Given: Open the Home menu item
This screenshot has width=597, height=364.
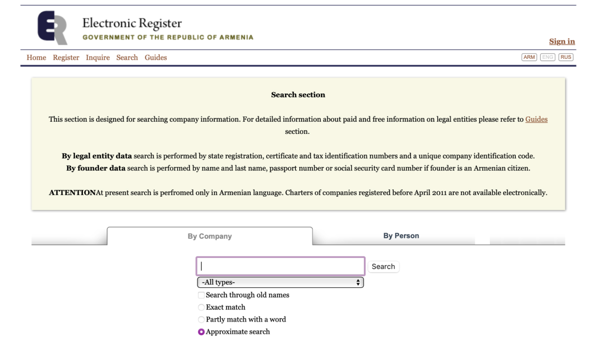Looking at the screenshot, I should click(36, 58).
